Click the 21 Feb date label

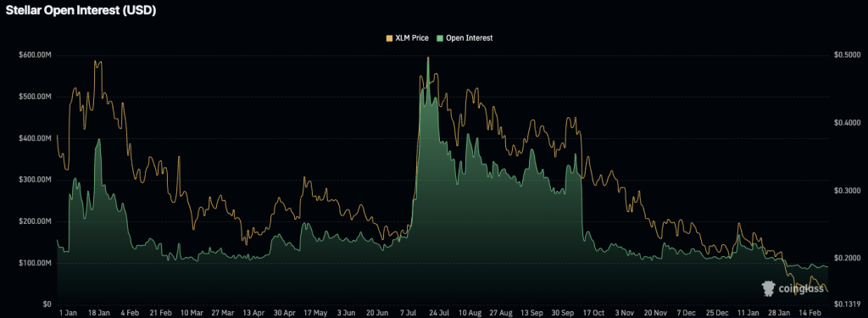click(160, 313)
